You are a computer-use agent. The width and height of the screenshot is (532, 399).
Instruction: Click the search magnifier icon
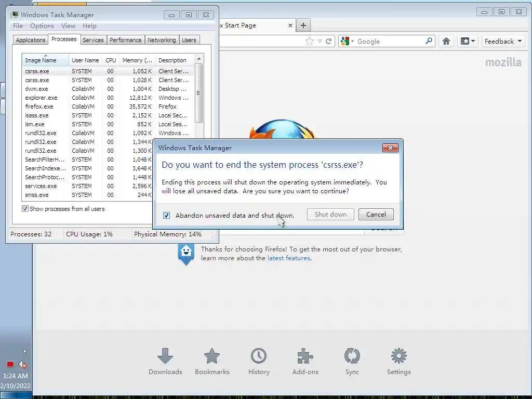point(429,41)
